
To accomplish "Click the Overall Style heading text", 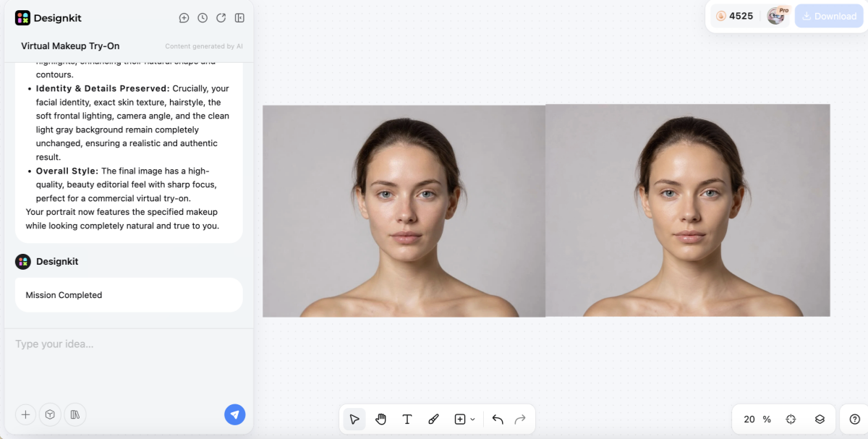I will tap(67, 171).
